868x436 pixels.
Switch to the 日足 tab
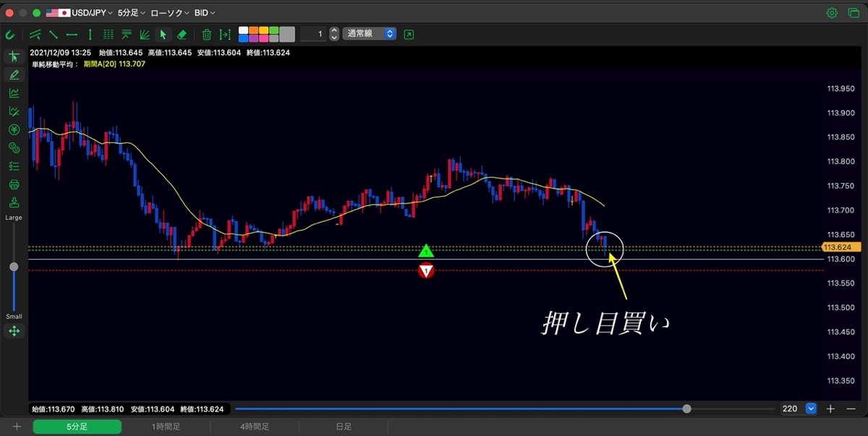tap(344, 427)
